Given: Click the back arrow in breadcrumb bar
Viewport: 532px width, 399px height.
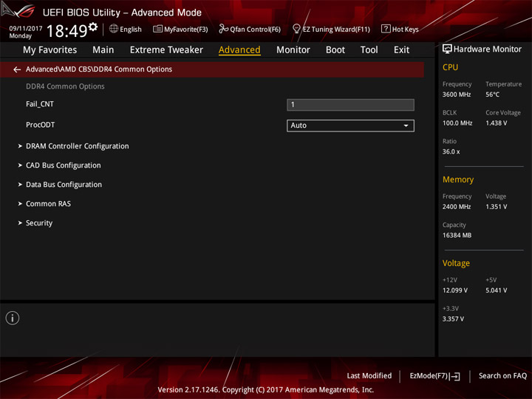Looking at the screenshot, I should 17,69.
